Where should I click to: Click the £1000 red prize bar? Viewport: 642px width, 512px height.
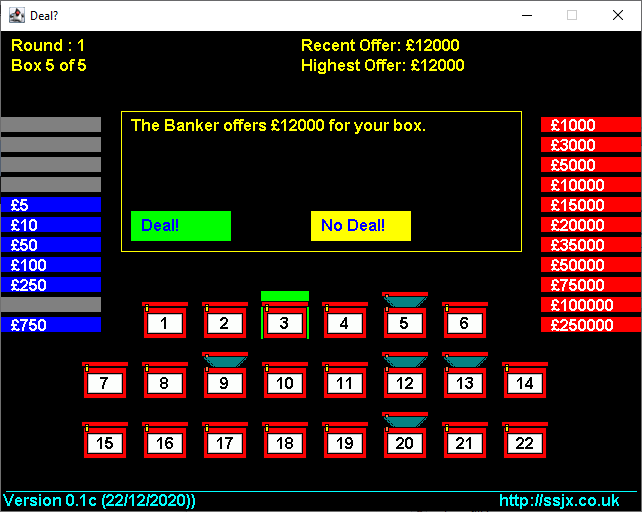pyautogui.click(x=591, y=125)
